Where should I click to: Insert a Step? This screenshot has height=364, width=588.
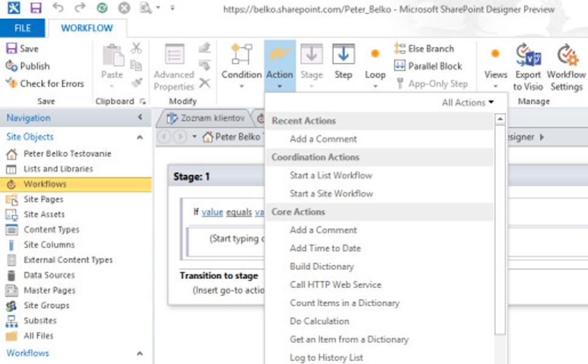coord(343,62)
